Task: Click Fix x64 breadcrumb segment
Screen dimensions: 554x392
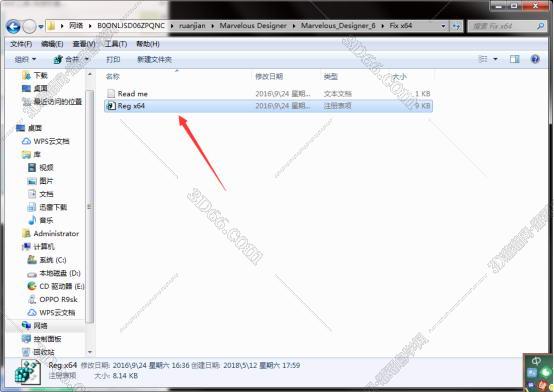Action: click(401, 26)
